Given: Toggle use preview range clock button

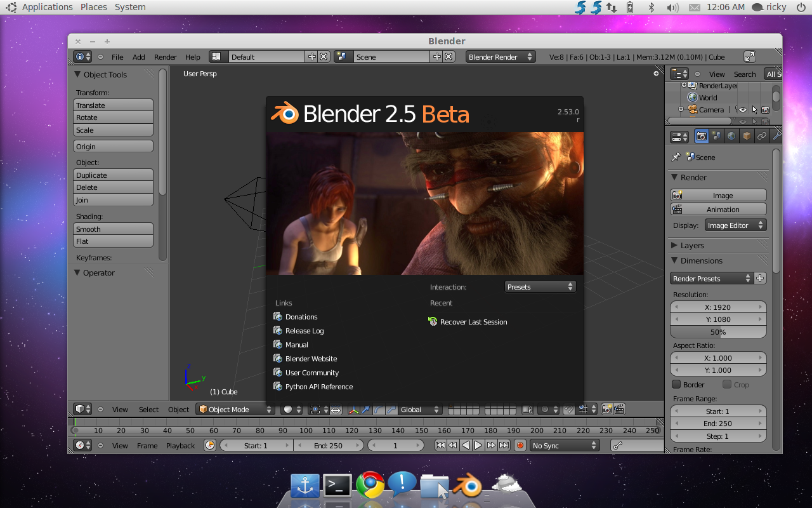Looking at the screenshot, I should [210, 445].
